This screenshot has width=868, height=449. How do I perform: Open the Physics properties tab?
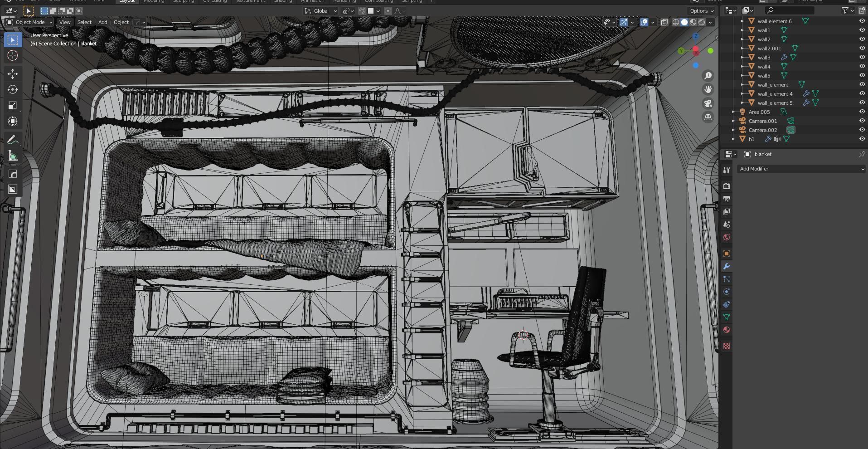(727, 292)
